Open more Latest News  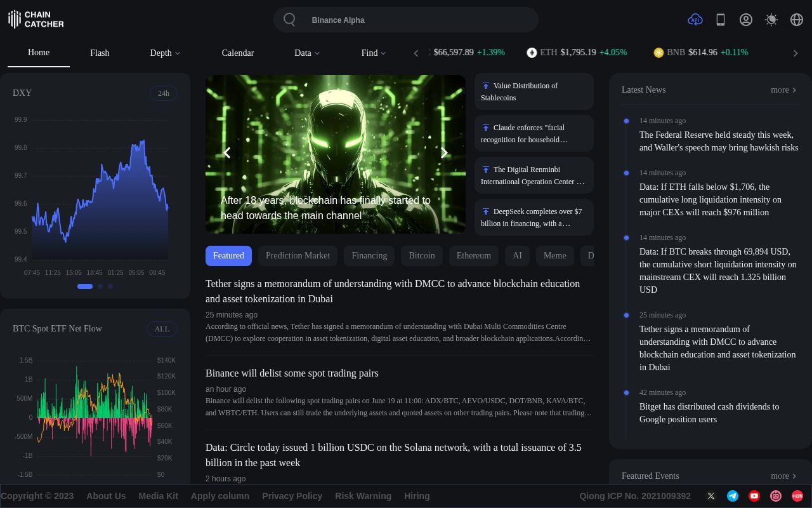(783, 90)
